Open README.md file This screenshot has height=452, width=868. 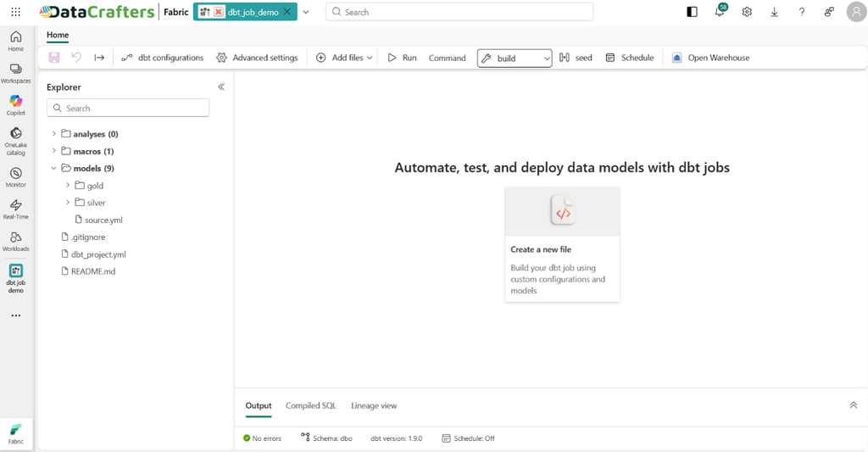coord(88,271)
